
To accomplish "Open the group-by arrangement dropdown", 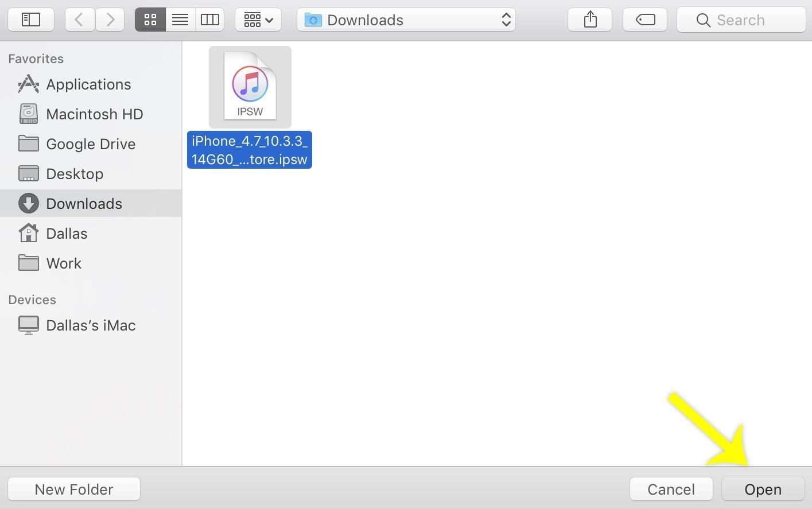I will pos(258,20).
